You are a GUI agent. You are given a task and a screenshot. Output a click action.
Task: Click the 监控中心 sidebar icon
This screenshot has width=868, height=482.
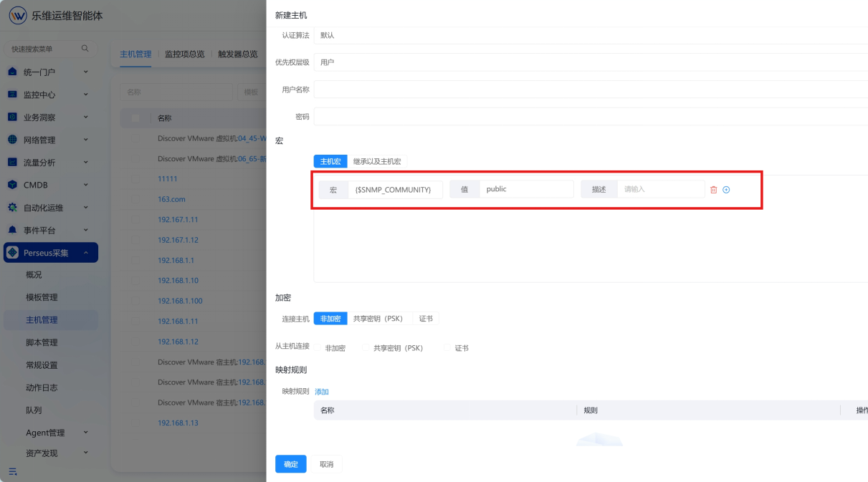12,95
